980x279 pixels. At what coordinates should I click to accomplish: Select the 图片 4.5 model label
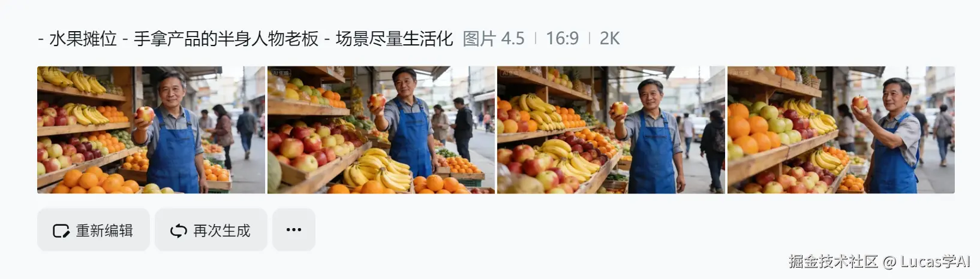[494, 39]
